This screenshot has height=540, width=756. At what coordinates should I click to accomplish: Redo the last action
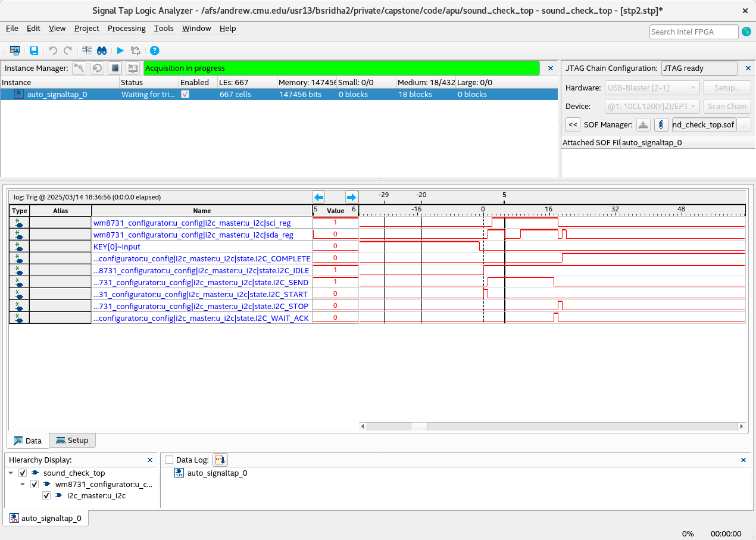click(68, 51)
